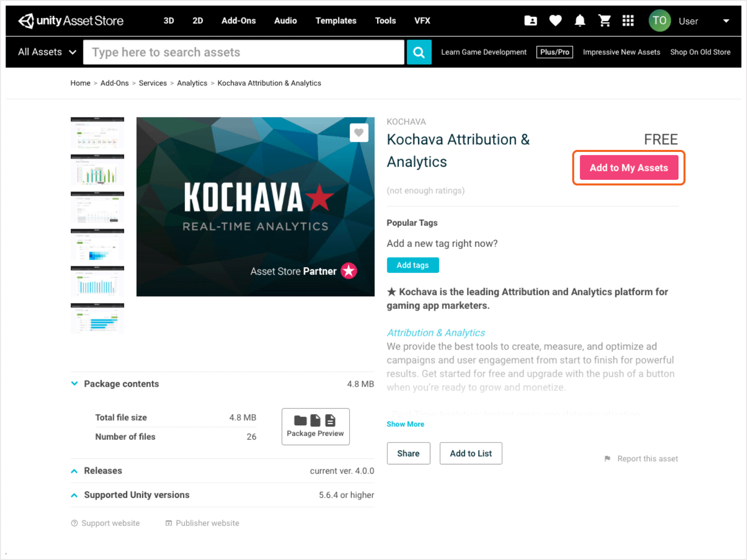Collapse the Package contents section
The image size is (747, 560).
74,384
